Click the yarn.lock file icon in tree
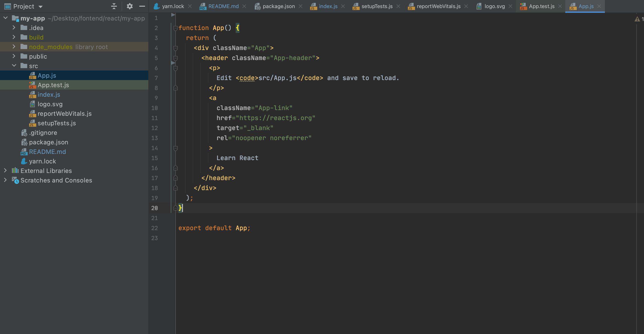 [x=24, y=161]
